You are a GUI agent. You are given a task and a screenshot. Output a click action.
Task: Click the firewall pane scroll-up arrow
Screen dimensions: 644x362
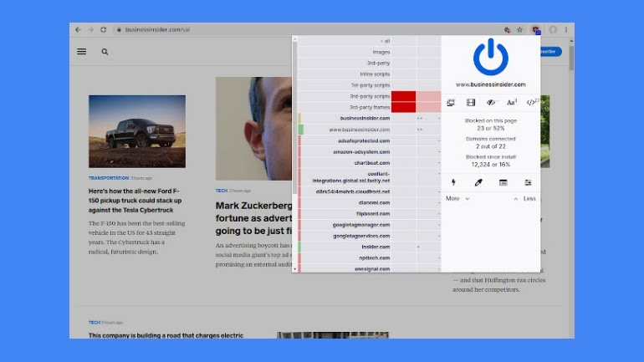[294, 39]
